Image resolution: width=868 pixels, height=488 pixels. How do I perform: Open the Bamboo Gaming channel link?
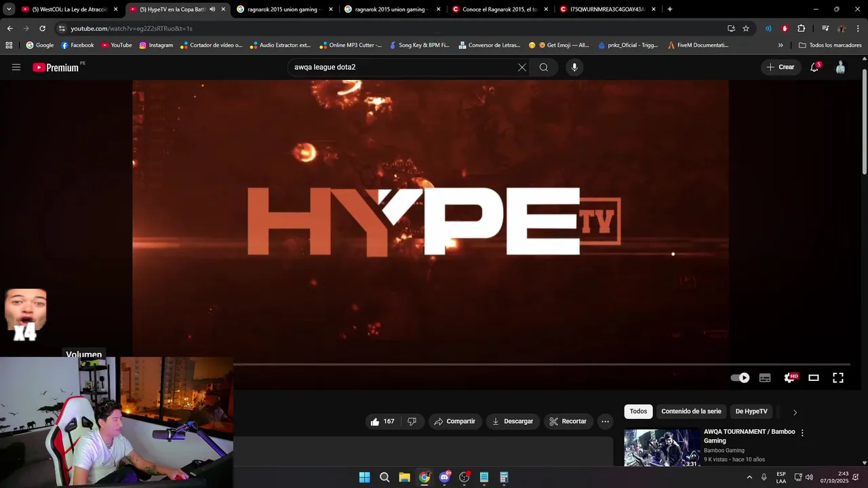[x=724, y=451]
